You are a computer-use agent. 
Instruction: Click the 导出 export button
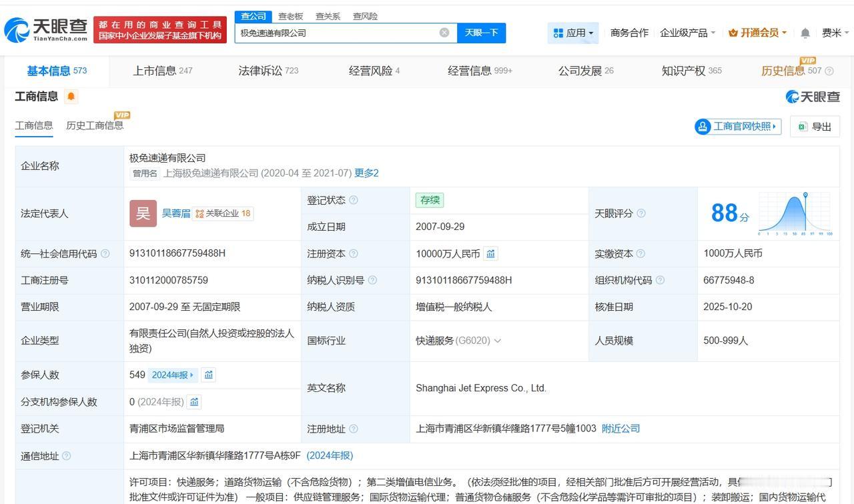[x=815, y=127]
